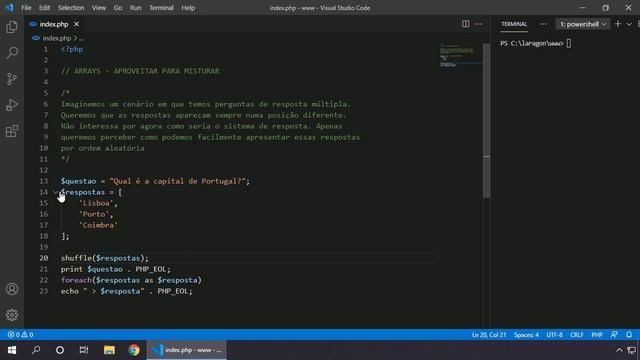Click the editor vertical scrollbar thumb
This screenshot has height=360, width=640.
(486, 121)
